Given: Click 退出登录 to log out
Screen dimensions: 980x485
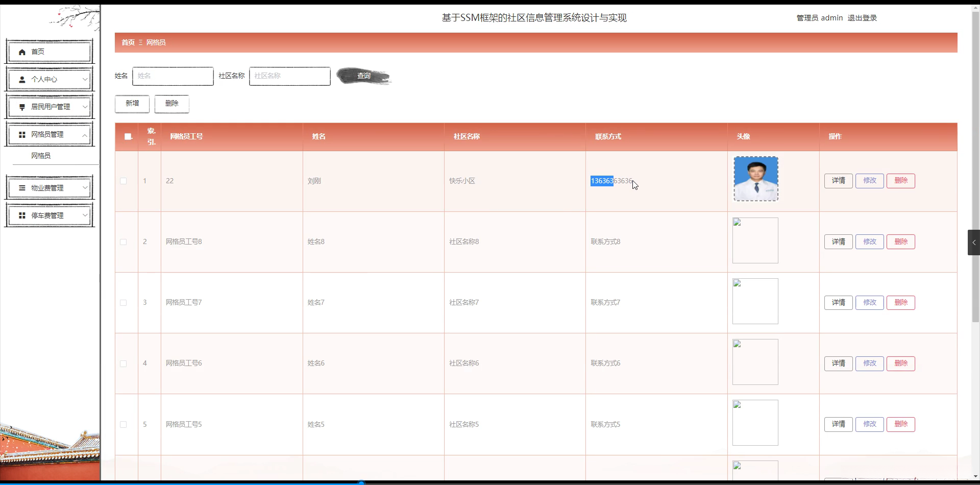Looking at the screenshot, I should (862, 18).
